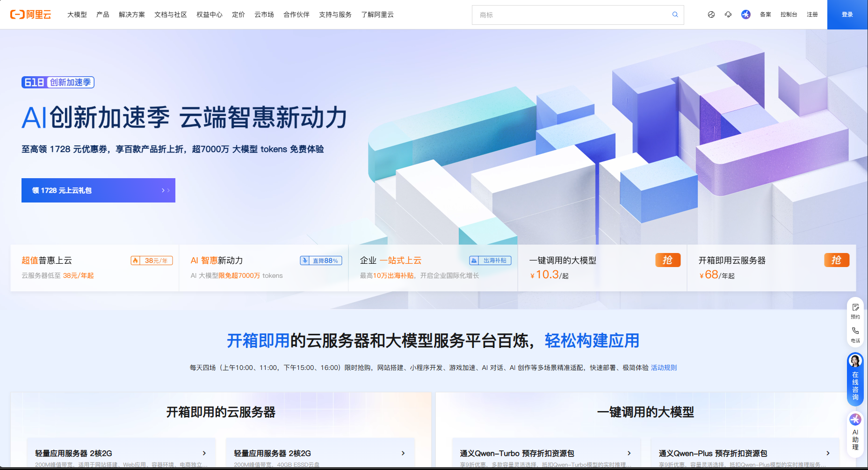This screenshot has height=470, width=868.
Task: Open 文档与社区 menu
Action: 171,14
